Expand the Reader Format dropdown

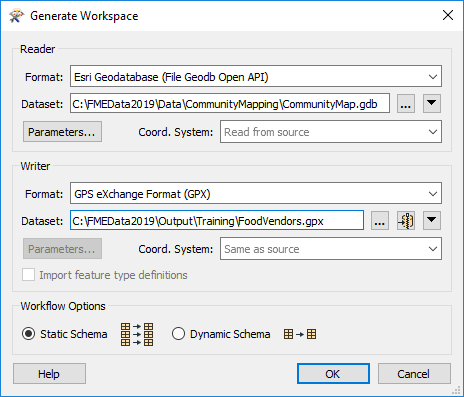tap(256, 76)
